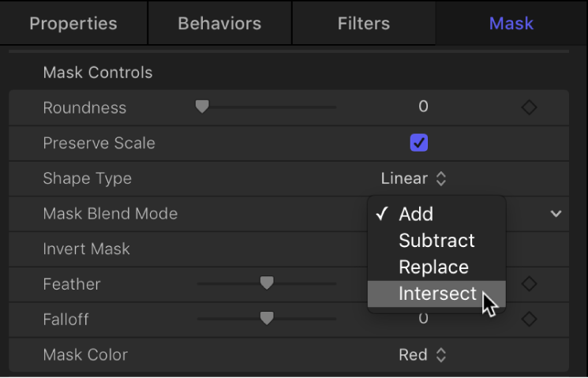Screen dimensions: 588x378
Task: Click the Feather keyframe diamond icon
Action: pyautogui.click(x=530, y=284)
